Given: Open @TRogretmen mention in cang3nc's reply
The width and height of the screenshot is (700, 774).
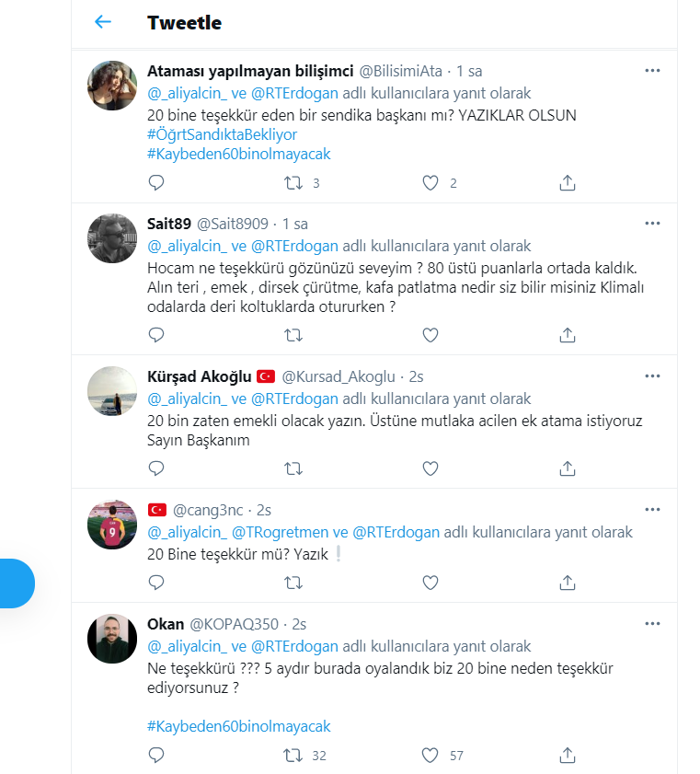Looking at the screenshot, I should tap(280, 532).
